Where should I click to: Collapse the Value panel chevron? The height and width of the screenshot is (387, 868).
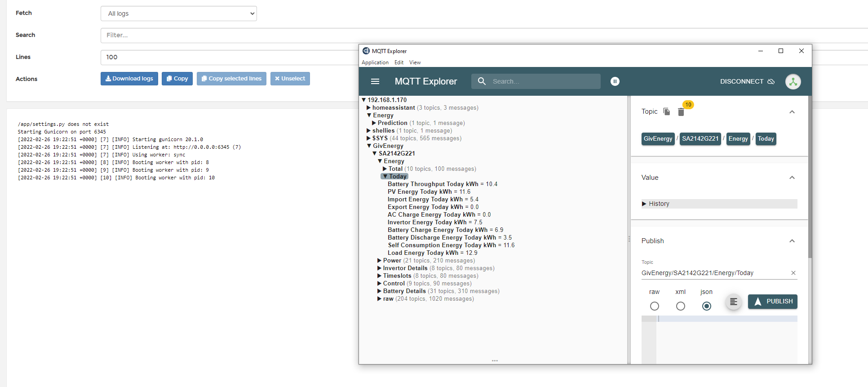point(792,178)
